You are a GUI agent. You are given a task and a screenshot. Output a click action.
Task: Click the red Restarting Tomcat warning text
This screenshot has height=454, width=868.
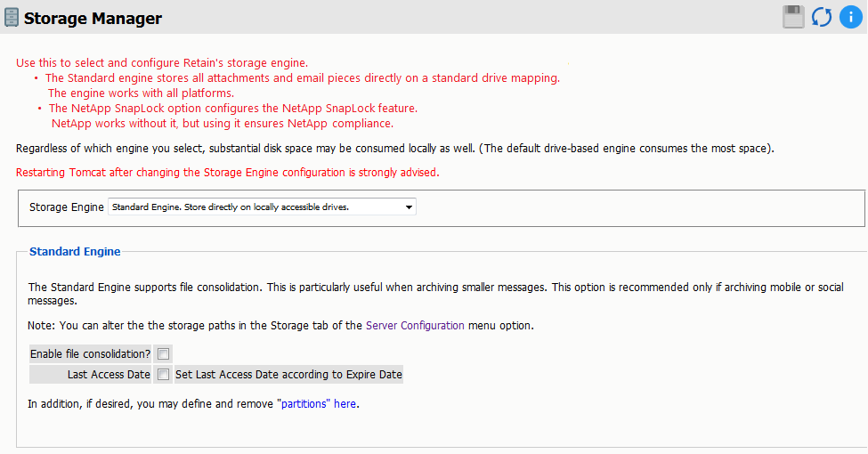point(228,172)
